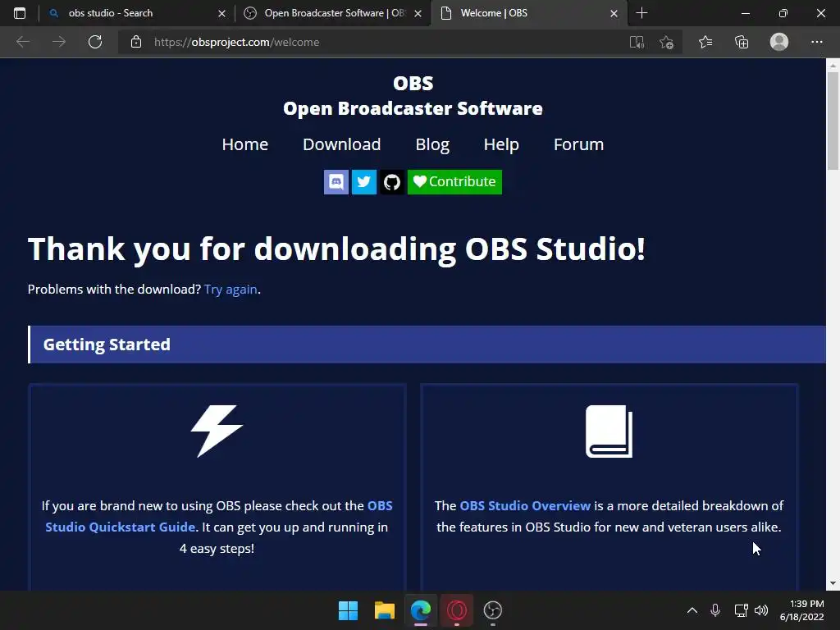840x630 pixels.
Task: View site information lock icon
Action: point(136,42)
